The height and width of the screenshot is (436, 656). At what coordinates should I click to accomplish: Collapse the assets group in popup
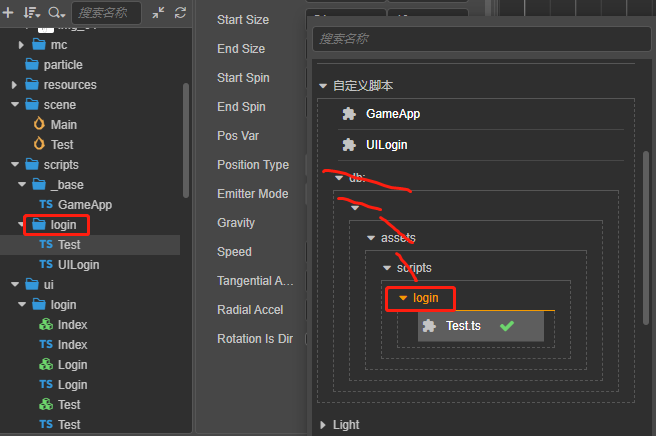tap(371, 238)
